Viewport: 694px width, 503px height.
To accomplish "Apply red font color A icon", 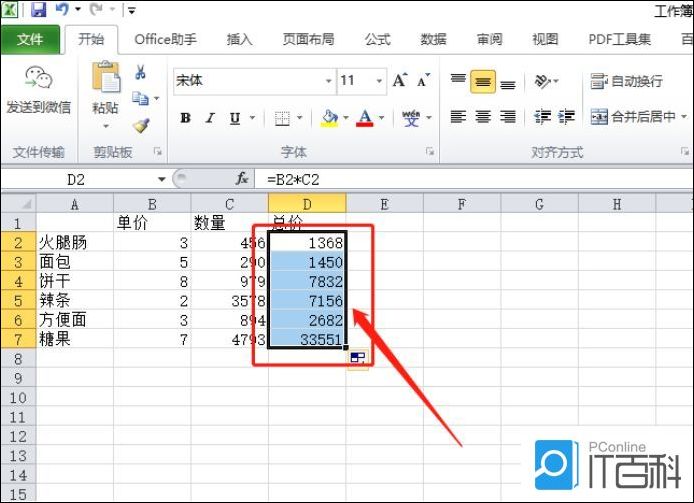I will [365, 118].
